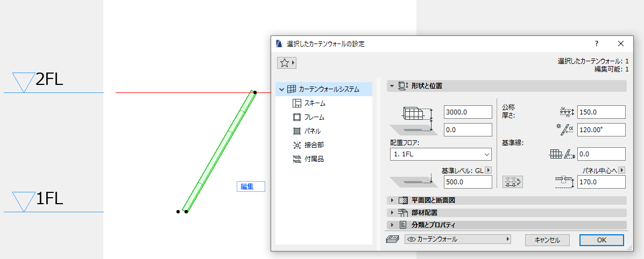Edit the reference level field 500.0
644x259 pixels.
(468, 182)
